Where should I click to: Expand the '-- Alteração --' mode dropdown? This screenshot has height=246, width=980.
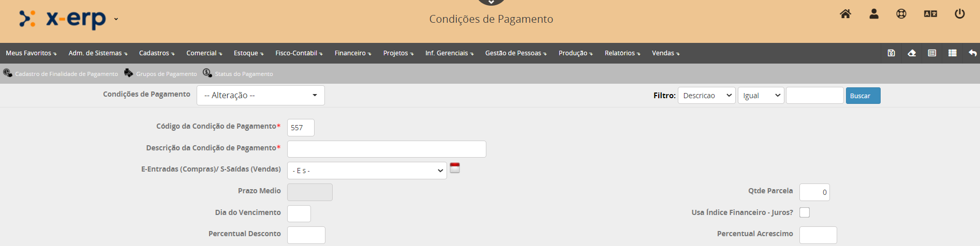click(x=260, y=96)
